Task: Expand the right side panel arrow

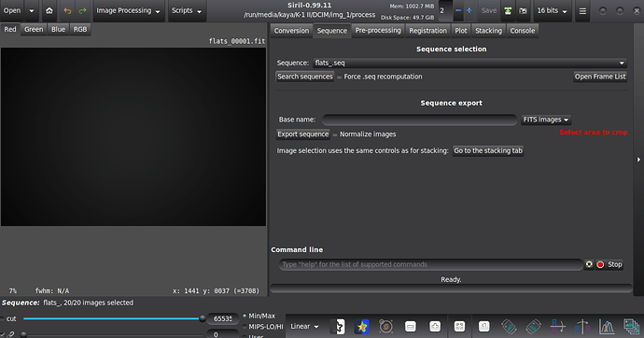Action: click(x=638, y=160)
